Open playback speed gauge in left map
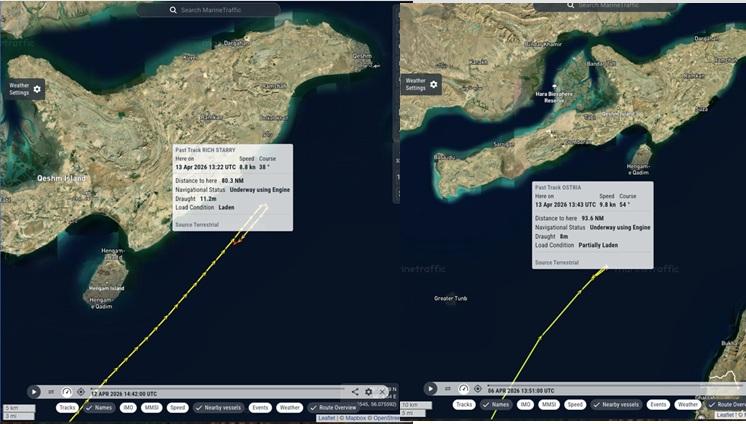 [x=67, y=392]
